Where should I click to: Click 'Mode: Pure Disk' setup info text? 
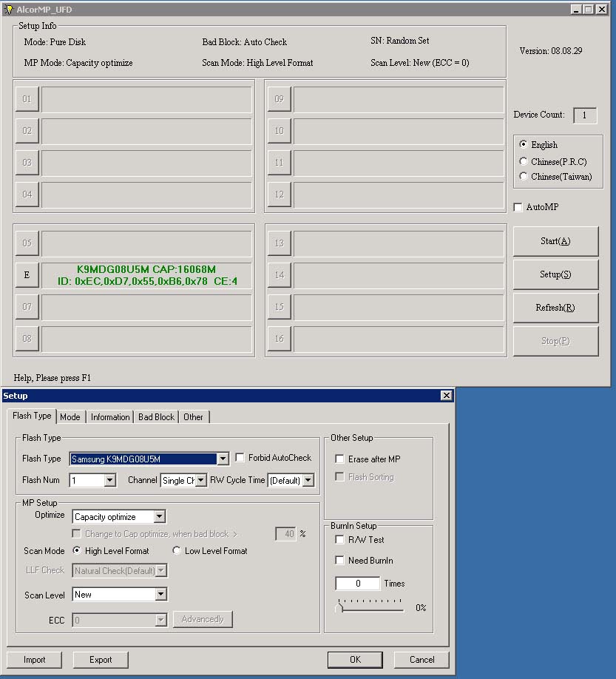pos(55,42)
